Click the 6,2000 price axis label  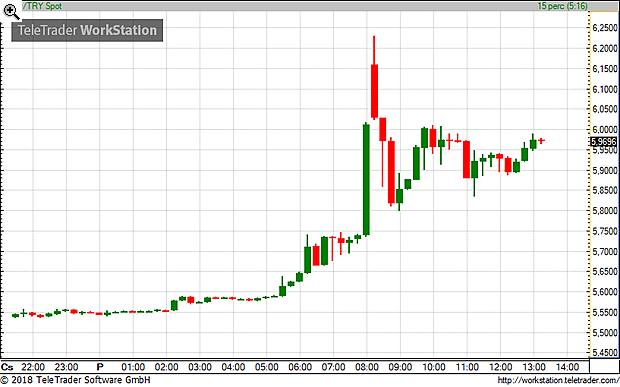(605, 49)
